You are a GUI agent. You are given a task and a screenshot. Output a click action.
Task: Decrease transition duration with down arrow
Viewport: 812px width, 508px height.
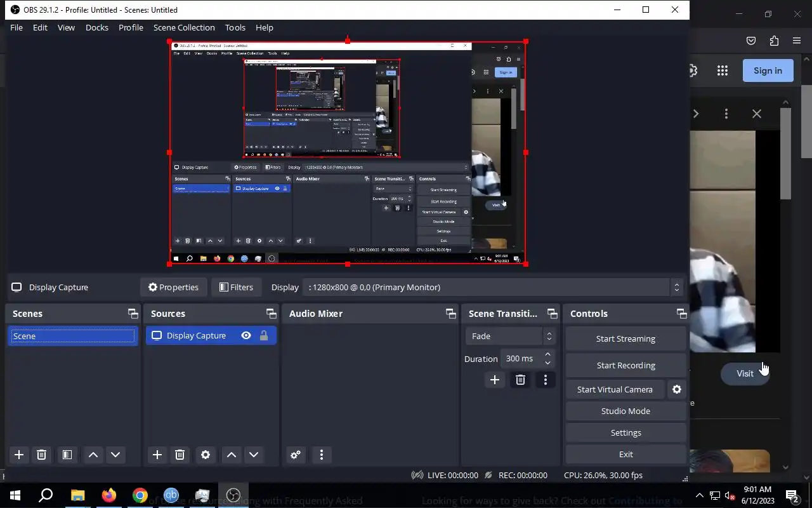click(x=547, y=363)
